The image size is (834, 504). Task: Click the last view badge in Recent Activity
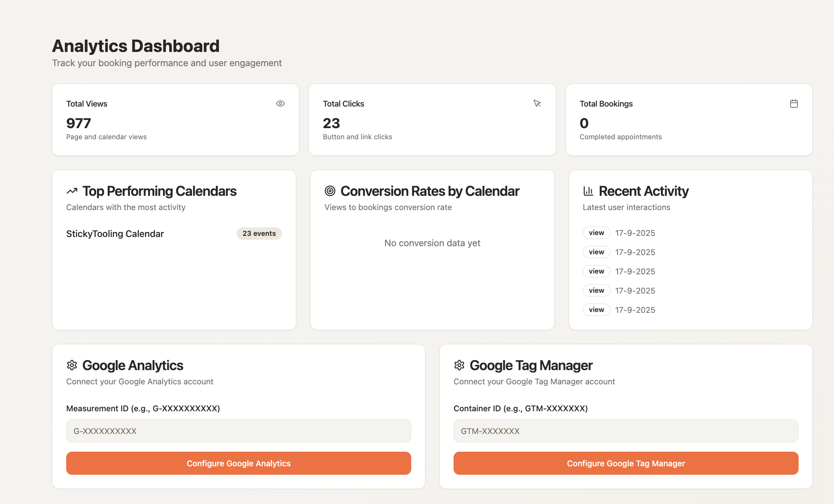coord(596,310)
